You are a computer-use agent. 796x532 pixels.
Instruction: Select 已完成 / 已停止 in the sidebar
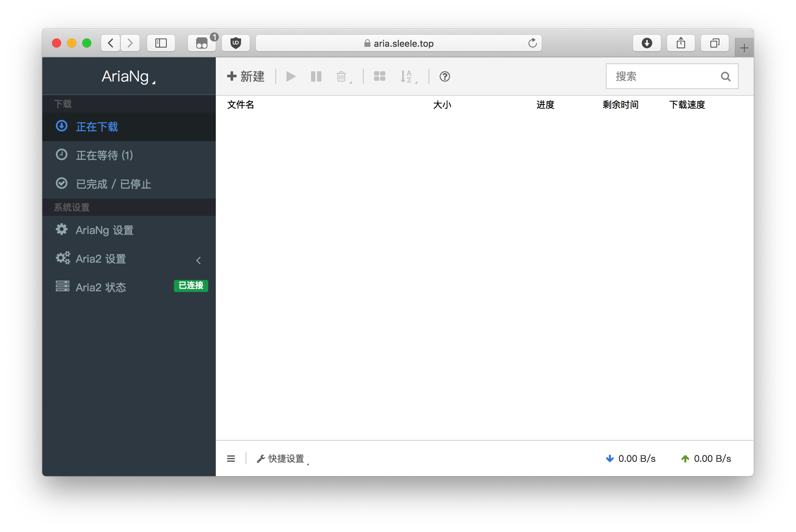coord(129,184)
